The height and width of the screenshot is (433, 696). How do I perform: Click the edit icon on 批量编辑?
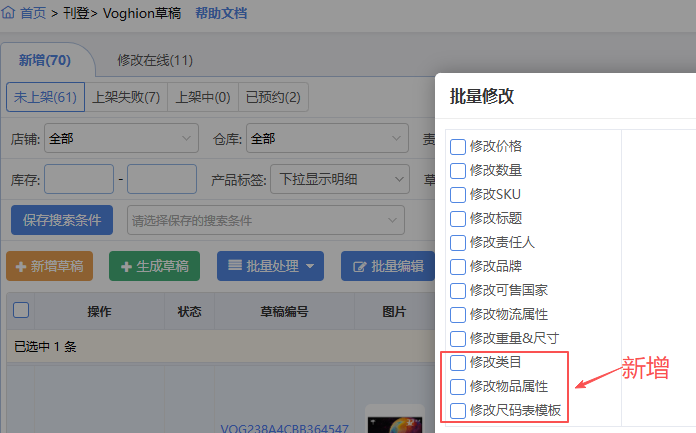[x=359, y=266]
